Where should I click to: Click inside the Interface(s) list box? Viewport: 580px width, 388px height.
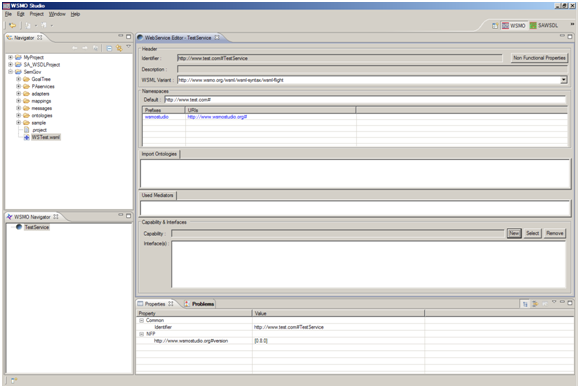click(x=368, y=264)
